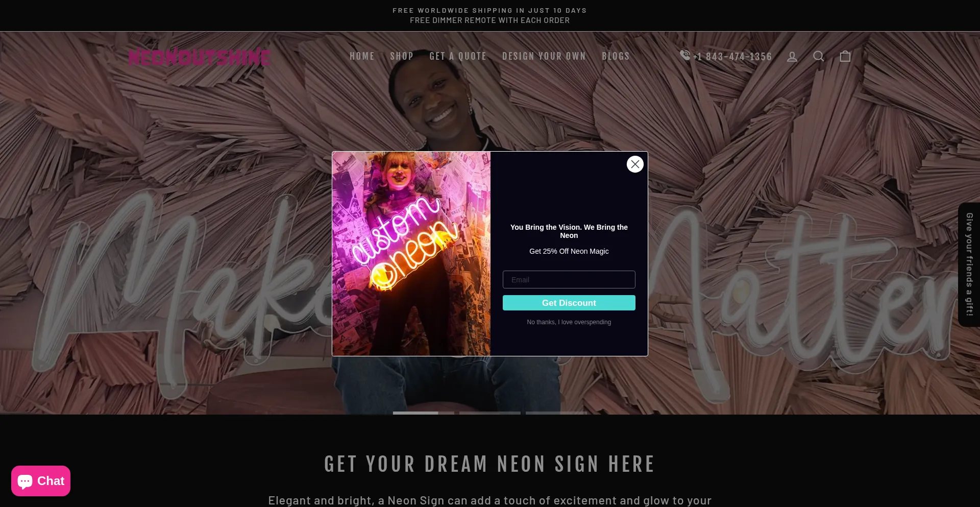Open Give your friends a gift tab

pos(969,264)
